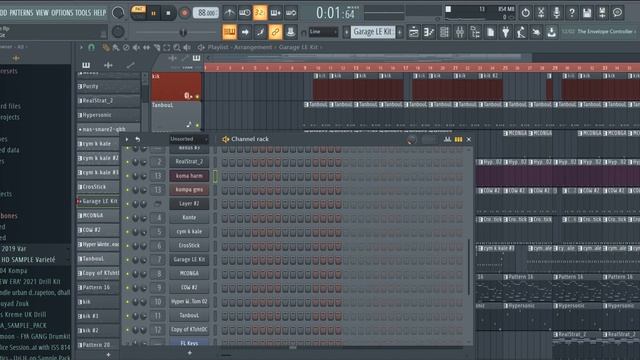Toggle the 3-2 countdown before recording
The image size is (640, 360).
pos(260,13)
